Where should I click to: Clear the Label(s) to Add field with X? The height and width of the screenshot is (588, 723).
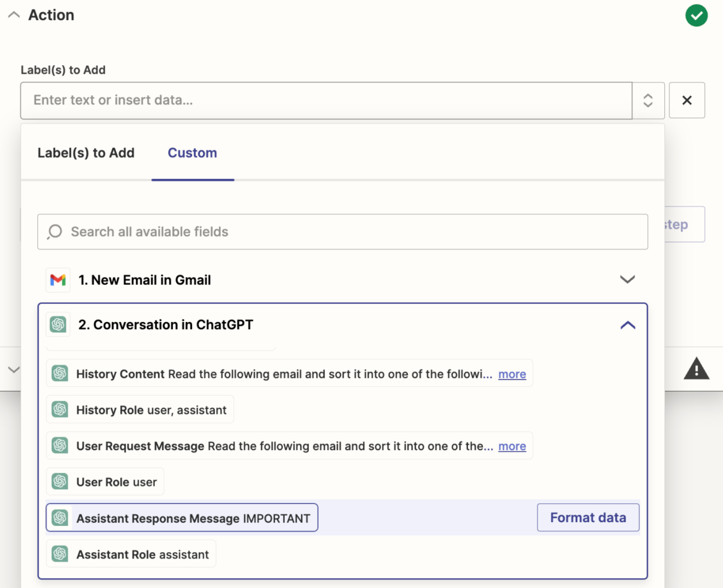pos(687,100)
